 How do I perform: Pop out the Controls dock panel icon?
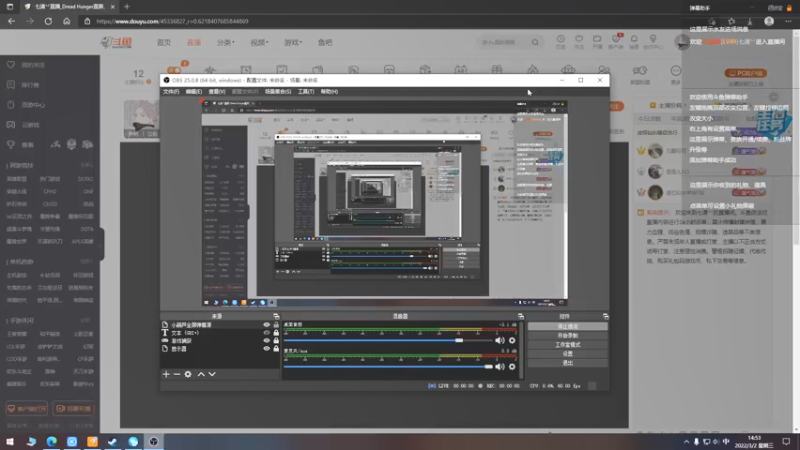click(606, 316)
